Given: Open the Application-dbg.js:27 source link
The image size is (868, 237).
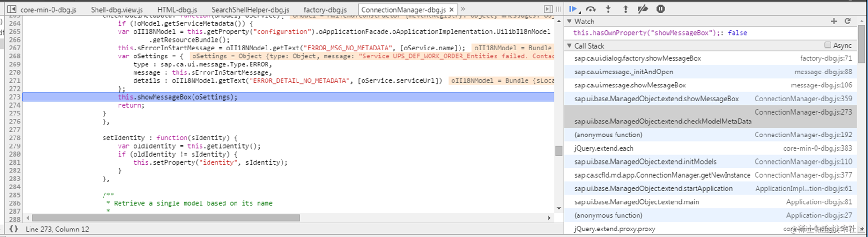Looking at the screenshot, I should [x=819, y=215].
